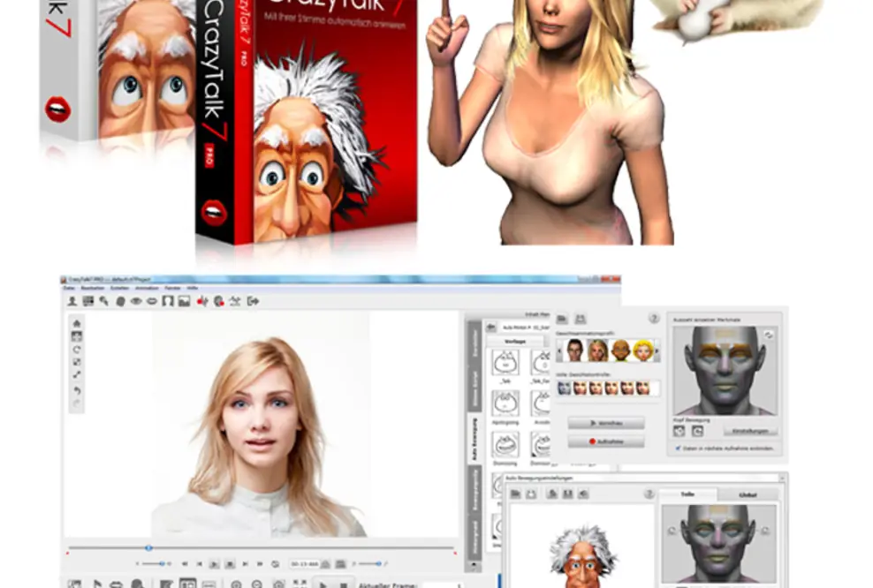Click the undo arrow in the left vertical toolbar

pyautogui.click(x=77, y=391)
